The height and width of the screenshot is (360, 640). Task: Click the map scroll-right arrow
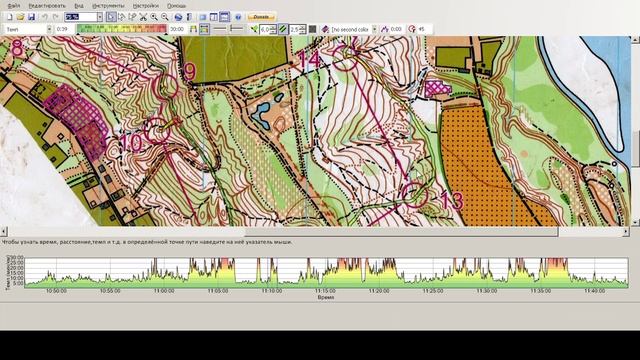coord(626,231)
